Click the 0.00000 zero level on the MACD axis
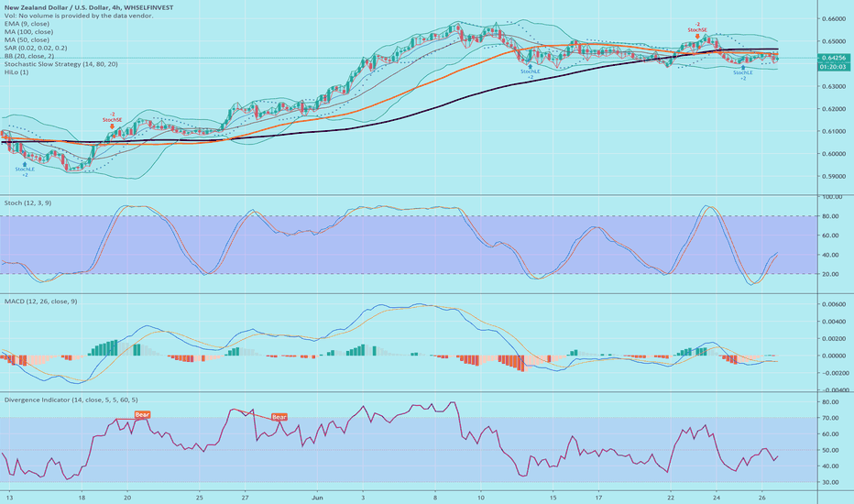The image size is (854, 504). click(834, 356)
